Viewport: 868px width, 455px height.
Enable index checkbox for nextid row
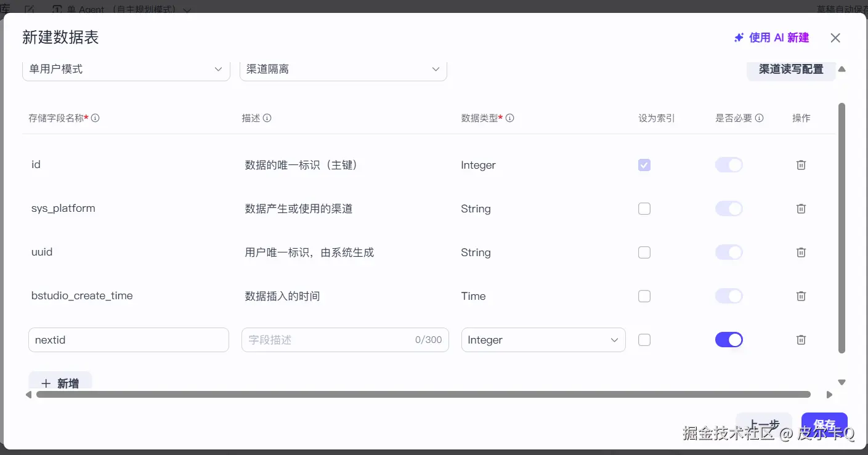click(x=644, y=340)
